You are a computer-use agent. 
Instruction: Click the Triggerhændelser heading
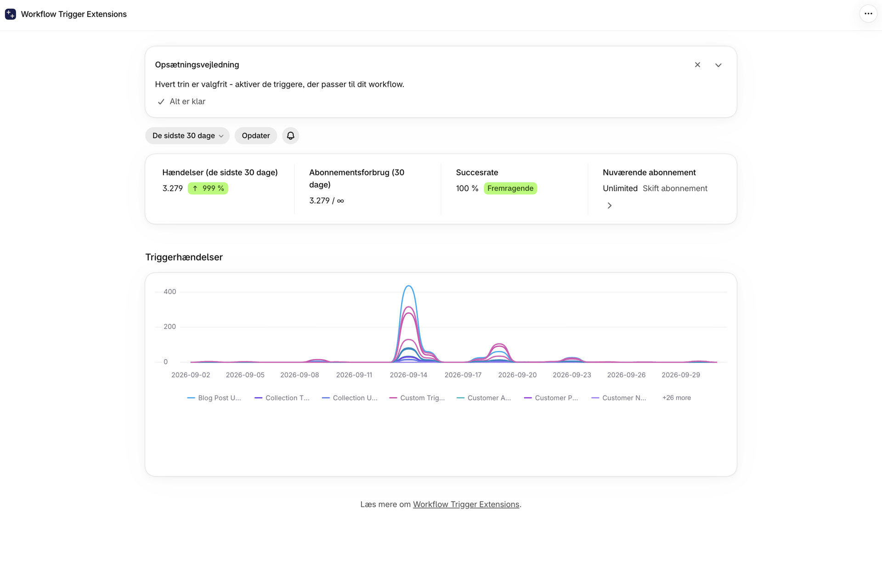184,257
